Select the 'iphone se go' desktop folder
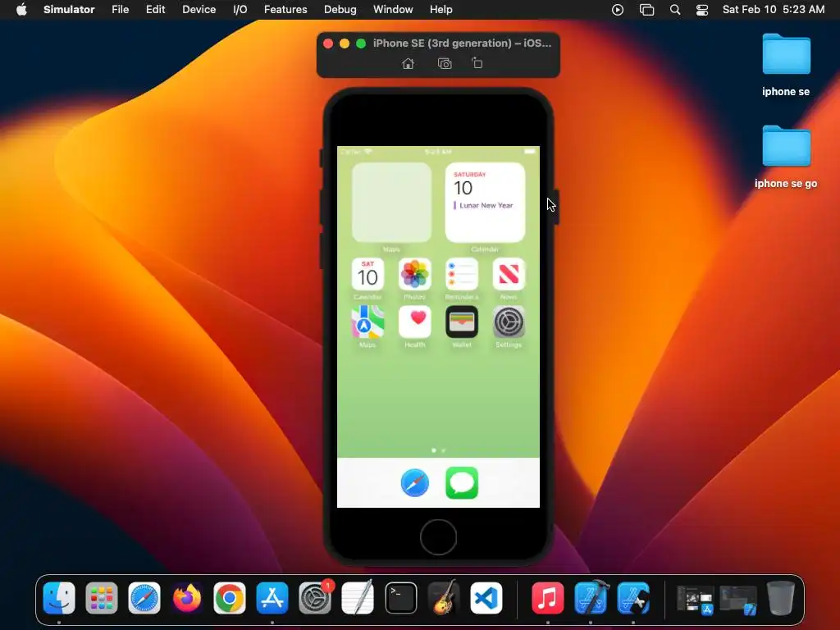Viewport: 840px width, 630px height. 786,157
